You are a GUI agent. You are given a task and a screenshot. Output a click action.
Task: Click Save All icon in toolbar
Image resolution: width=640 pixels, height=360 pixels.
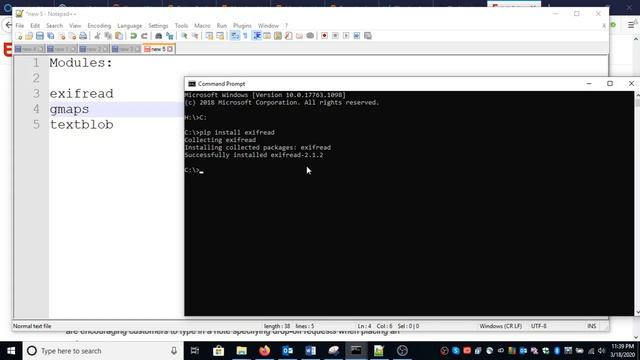(51, 36)
